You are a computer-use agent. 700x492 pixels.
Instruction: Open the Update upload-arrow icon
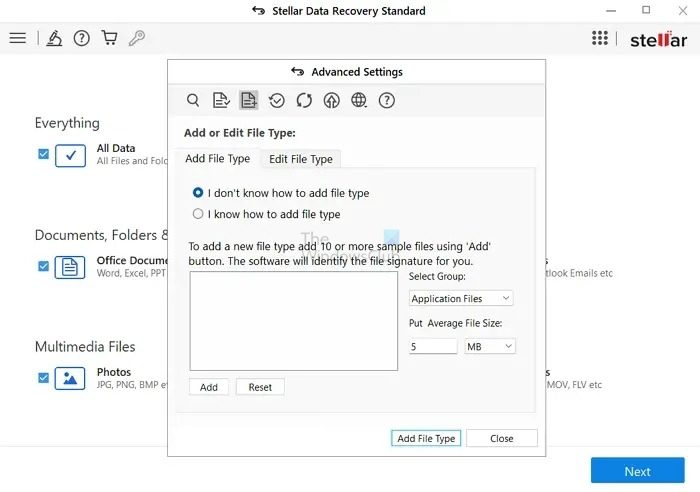[331, 100]
